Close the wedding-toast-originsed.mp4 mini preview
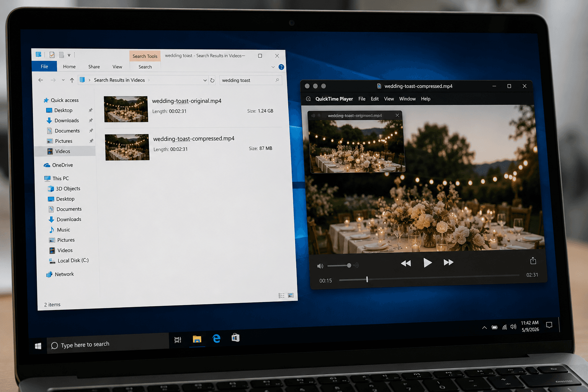 (x=397, y=115)
